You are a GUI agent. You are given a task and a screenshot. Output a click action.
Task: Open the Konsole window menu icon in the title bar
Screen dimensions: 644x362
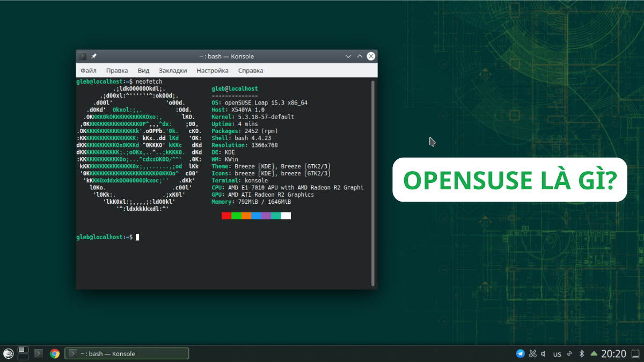point(82,56)
